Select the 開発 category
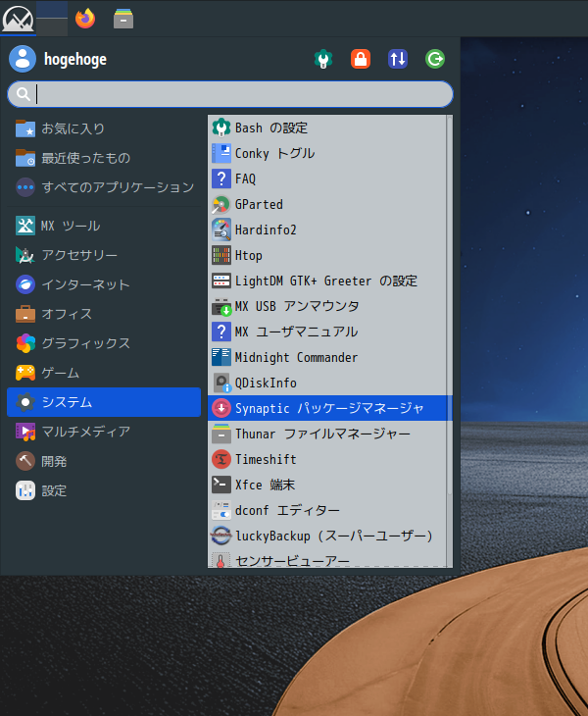 point(104,461)
